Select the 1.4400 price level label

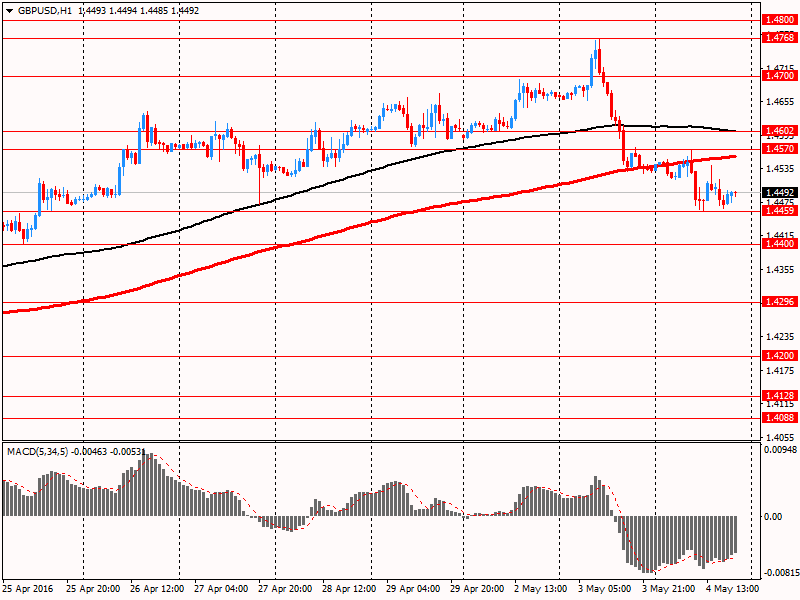779,244
